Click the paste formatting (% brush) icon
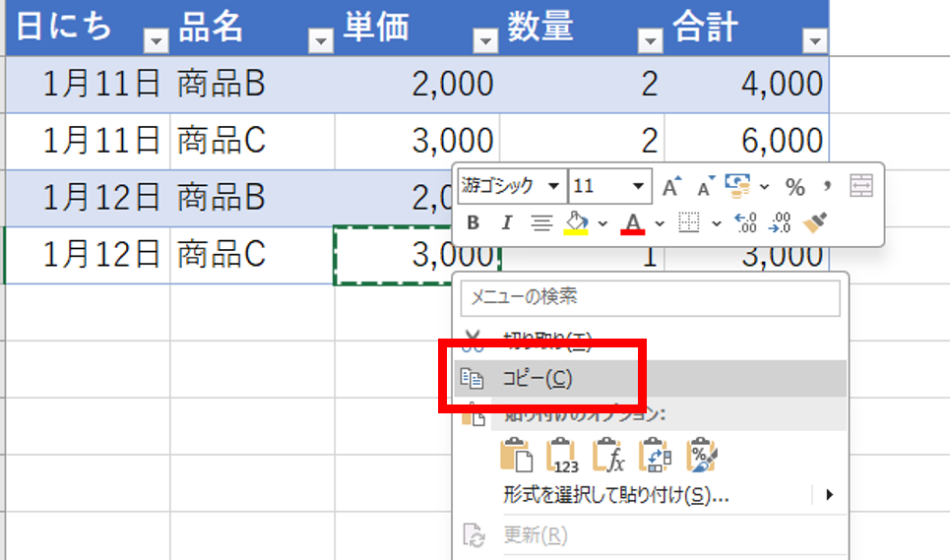The width and height of the screenshot is (950, 560). click(x=702, y=456)
